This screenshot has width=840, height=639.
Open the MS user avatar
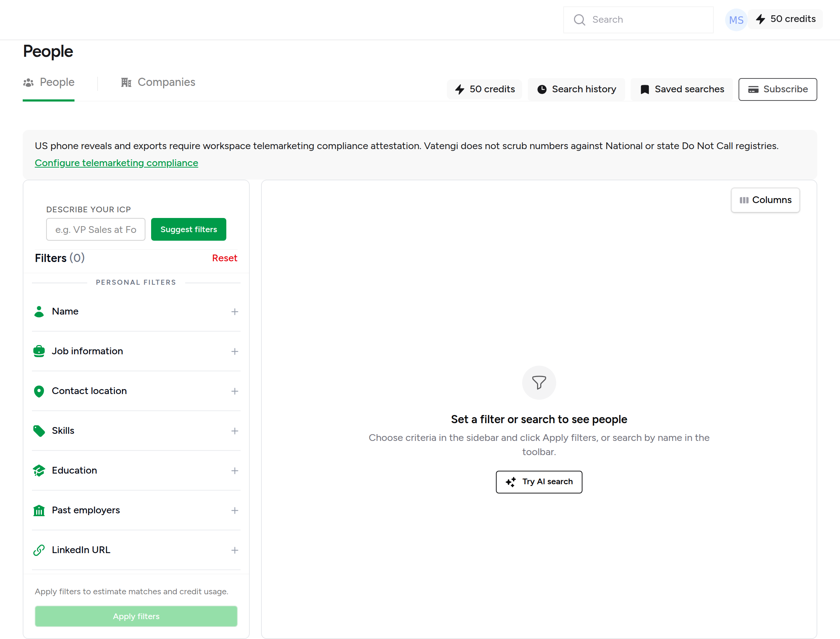click(x=736, y=20)
